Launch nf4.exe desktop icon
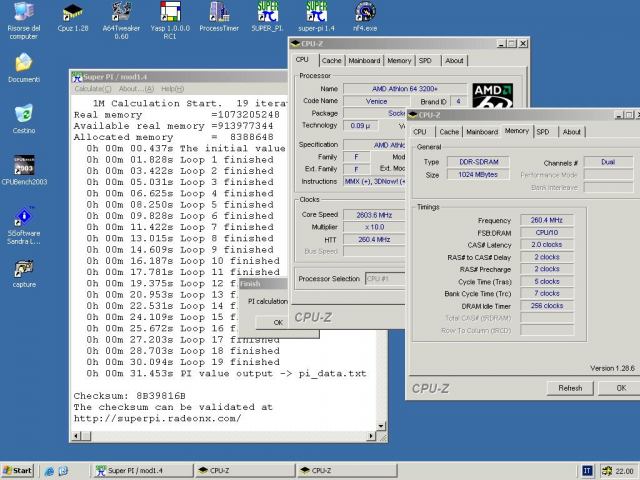 click(365, 17)
